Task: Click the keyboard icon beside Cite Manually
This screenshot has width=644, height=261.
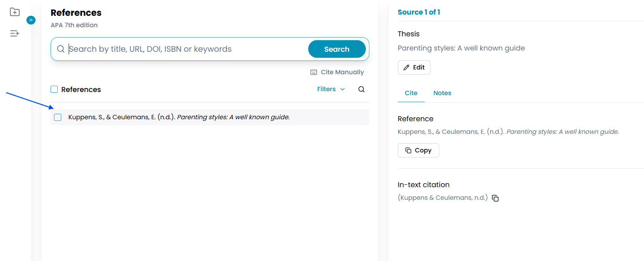Action: pos(314,72)
